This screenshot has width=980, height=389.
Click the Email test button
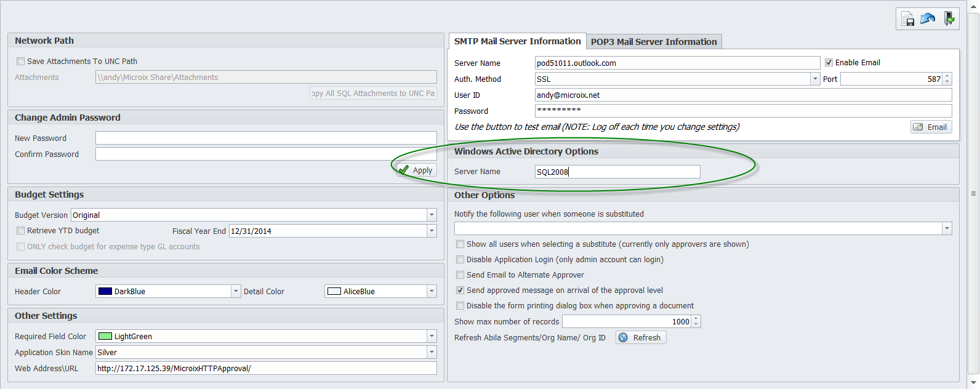(x=931, y=127)
